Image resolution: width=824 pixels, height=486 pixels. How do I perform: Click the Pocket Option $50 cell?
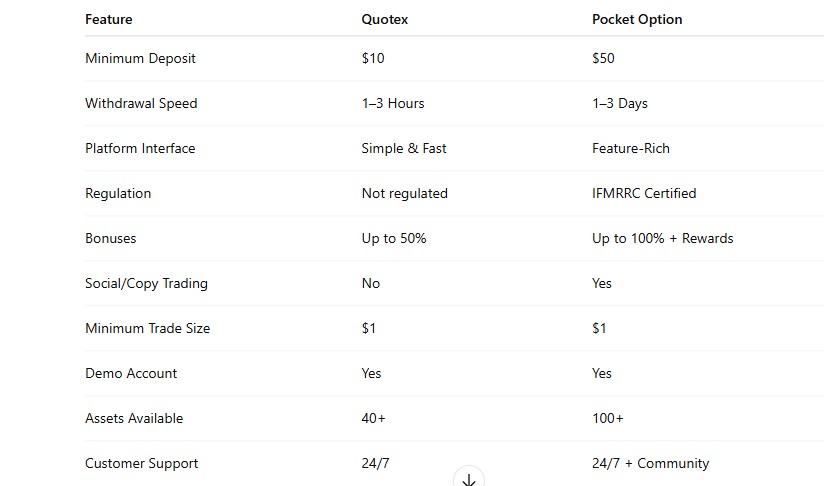603,58
